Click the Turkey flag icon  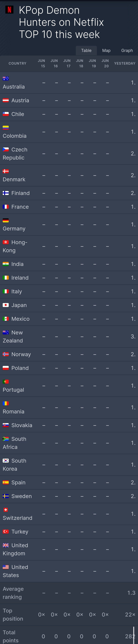(x=5, y=531)
